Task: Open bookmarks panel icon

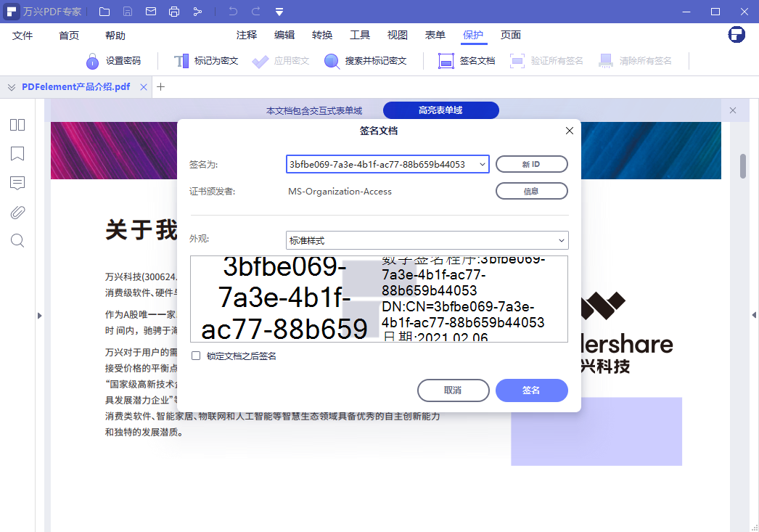Action: coord(17,153)
